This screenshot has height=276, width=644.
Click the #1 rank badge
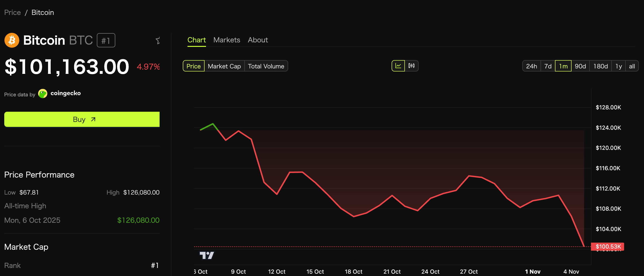pyautogui.click(x=106, y=40)
